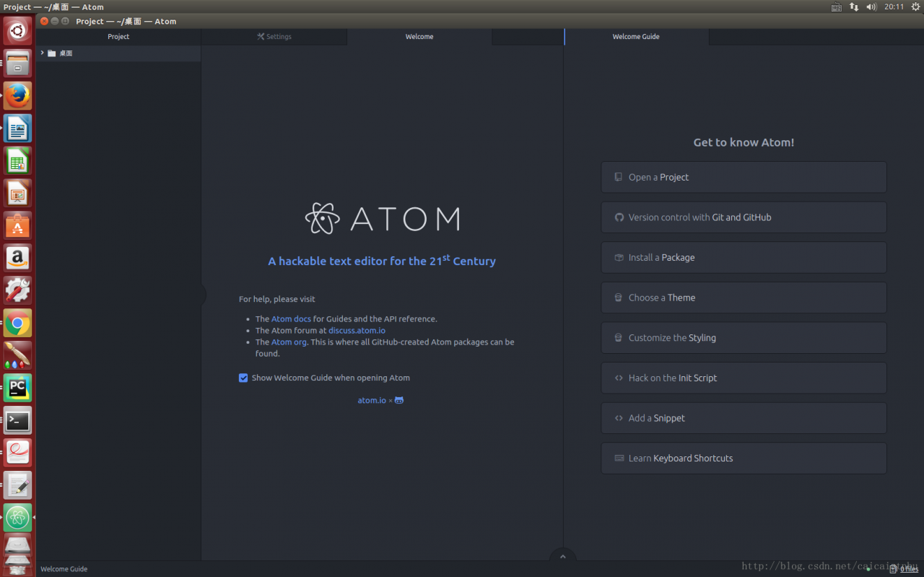Click the Amazon launcher icon
This screenshot has width=924, height=577.
tap(17, 258)
